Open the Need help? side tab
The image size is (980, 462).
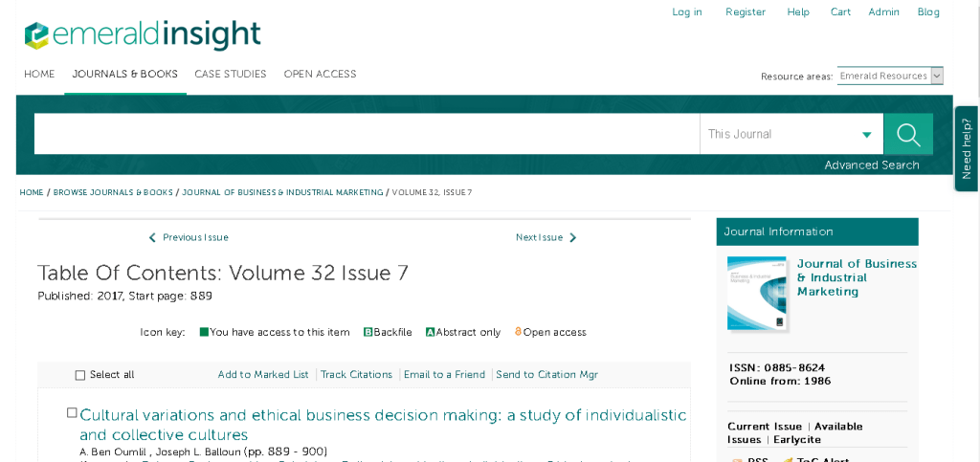pyautogui.click(x=967, y=148)
